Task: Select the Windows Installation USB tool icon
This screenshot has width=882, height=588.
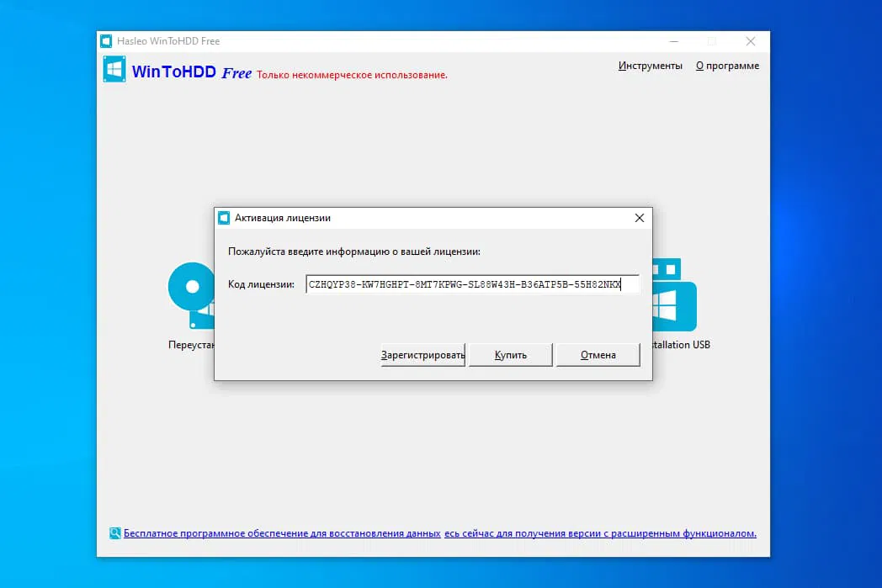Action: click(x=673, y=294)
